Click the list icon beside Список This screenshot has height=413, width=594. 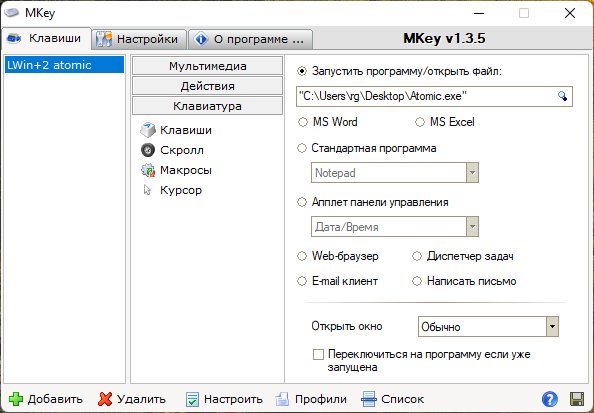tap(369, 399)
